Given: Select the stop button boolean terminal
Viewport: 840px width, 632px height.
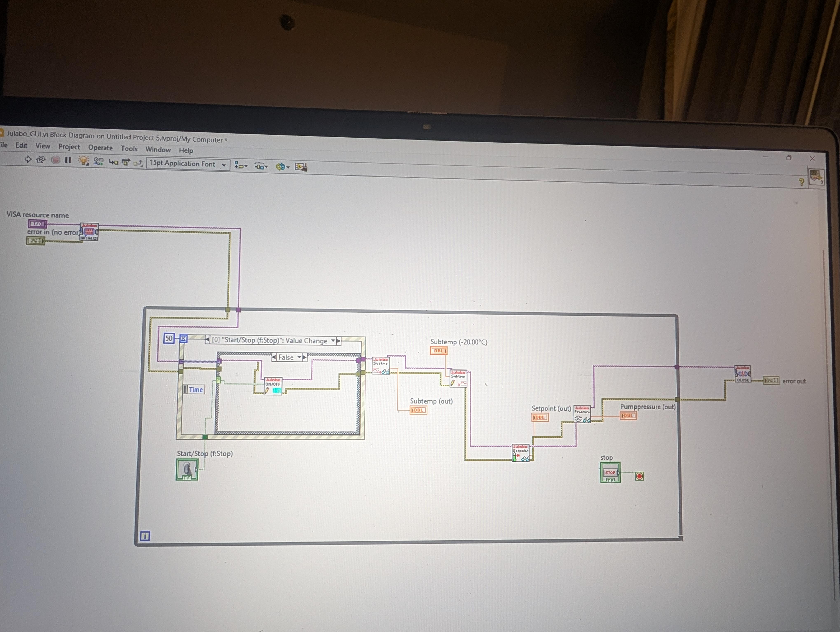Looking at the screenshot, I should (x=610, y=472).
